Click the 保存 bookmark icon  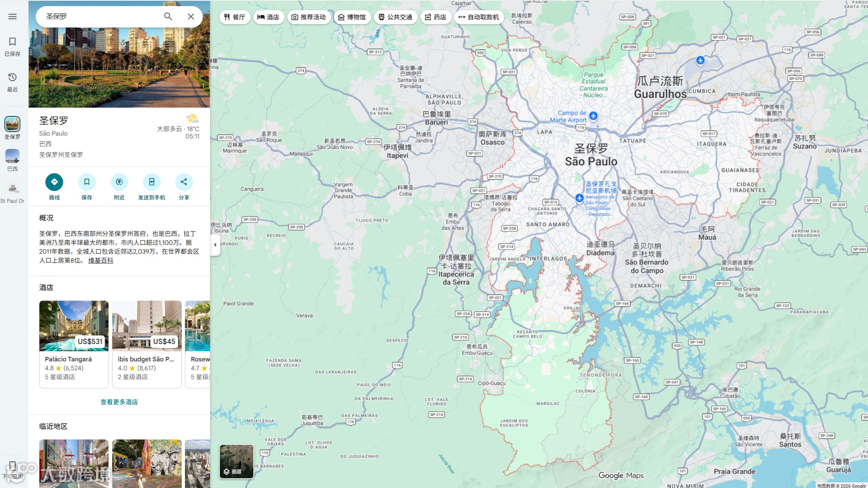(87, 182)
